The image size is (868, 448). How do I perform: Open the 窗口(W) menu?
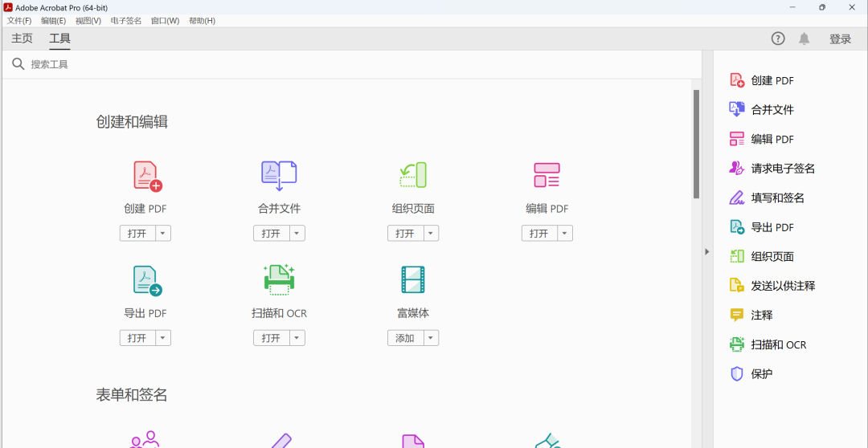point(165,21)
